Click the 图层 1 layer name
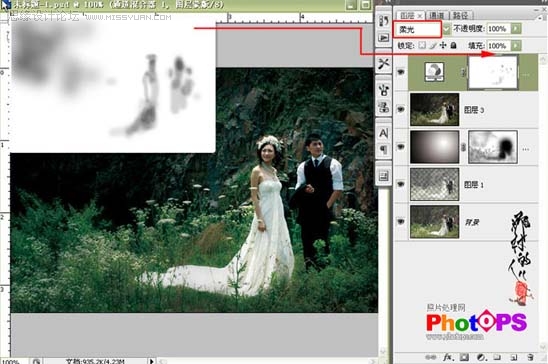The height and width of the screenshot is (364, 548). pyautogui.click(x=474, y=185)
